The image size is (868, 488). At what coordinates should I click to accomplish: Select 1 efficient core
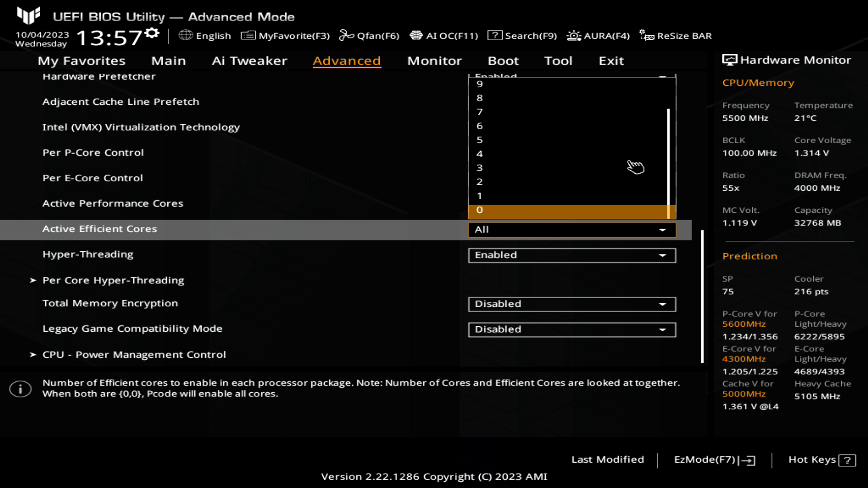coord(568,196)
